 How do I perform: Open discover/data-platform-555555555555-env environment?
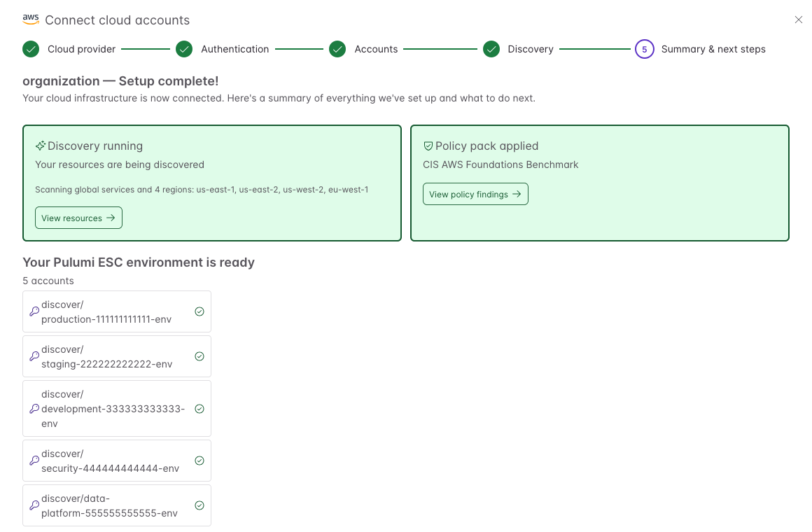[117, 505]
